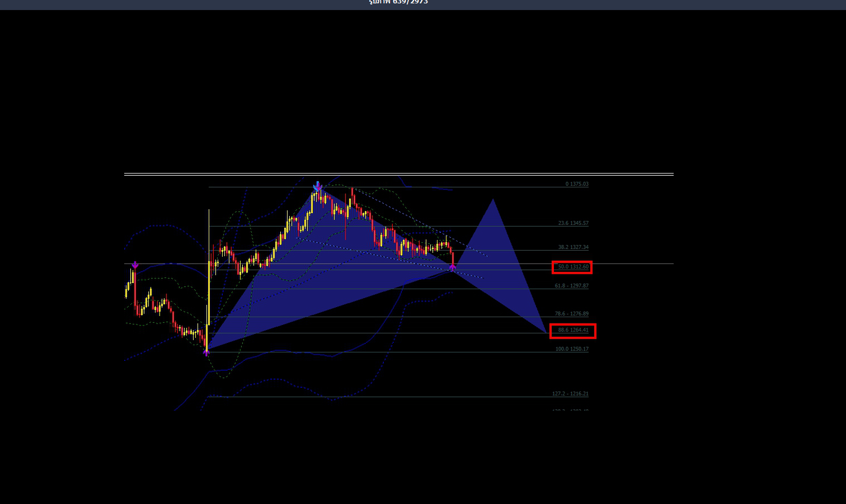Select the Fibonacci label 50.0 1312.60
Viewport: 846px width, 504px height.
[573, 267]
